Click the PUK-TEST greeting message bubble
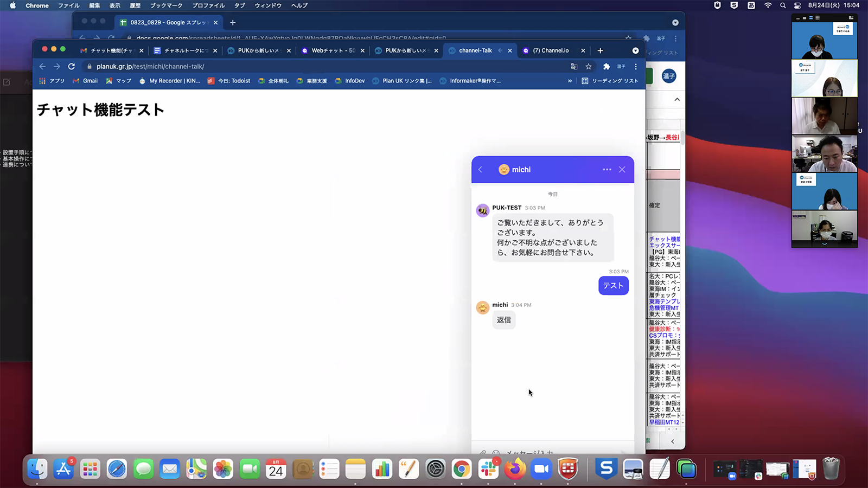The image size is (868, 488). pos(553,237)
